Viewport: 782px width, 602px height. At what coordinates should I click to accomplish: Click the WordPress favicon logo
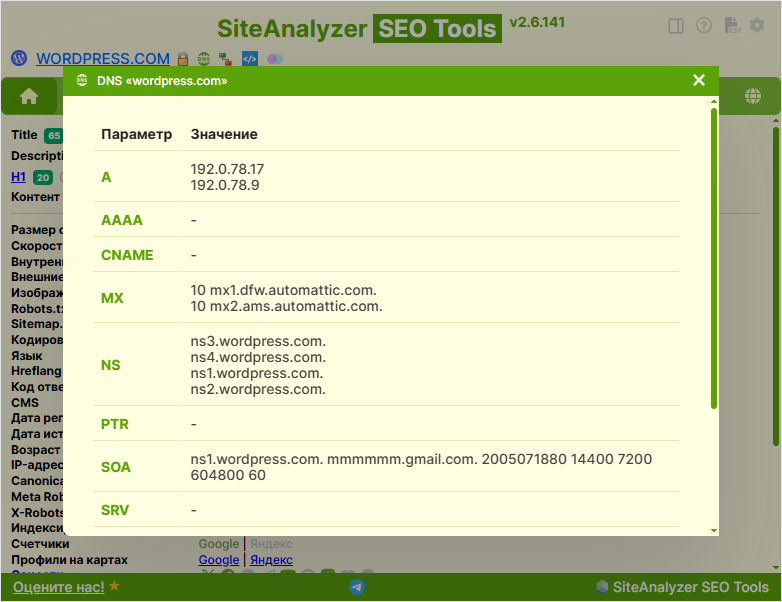click(x=19, y=58)
